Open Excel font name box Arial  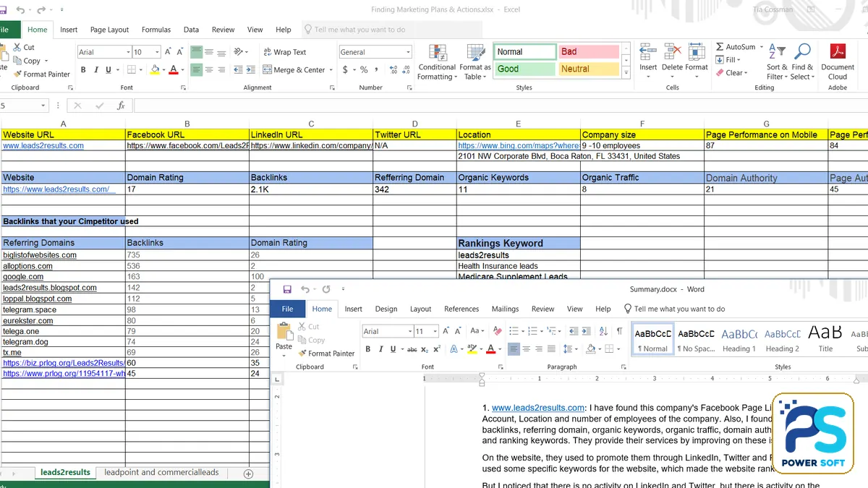click(104, 52)
